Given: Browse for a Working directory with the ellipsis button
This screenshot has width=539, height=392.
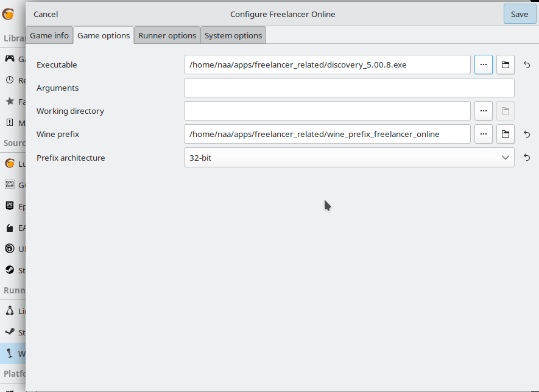Looking at the screenshot, I should [x=484, y=111].
